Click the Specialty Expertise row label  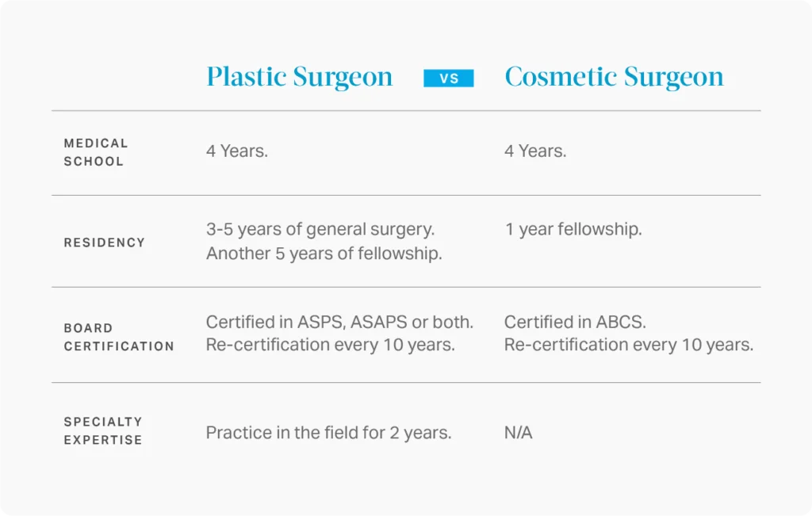tap(103, 430)
